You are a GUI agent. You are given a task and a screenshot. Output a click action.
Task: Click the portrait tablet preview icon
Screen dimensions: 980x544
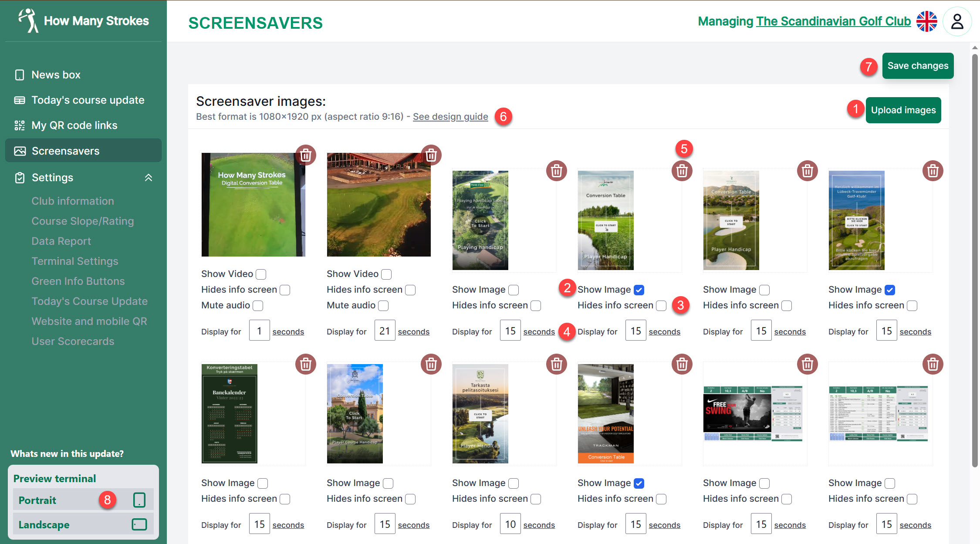pos(139,500)
